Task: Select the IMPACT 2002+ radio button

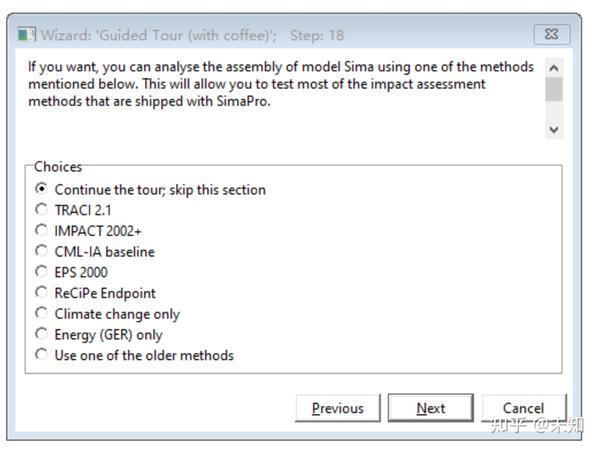Action: point(41,231)
